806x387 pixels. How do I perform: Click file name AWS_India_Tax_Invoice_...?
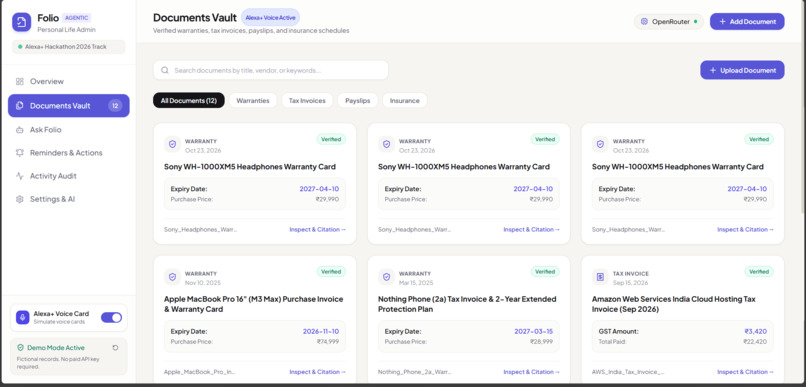coord(628,372)
